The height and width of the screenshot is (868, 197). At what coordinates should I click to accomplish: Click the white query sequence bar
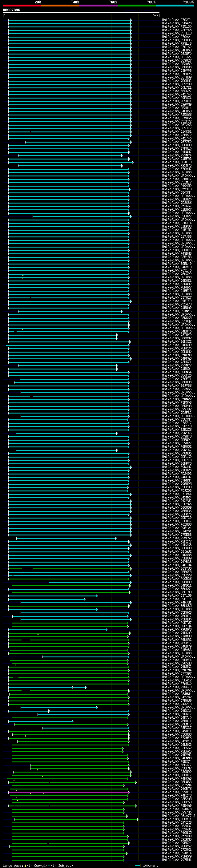81,12
